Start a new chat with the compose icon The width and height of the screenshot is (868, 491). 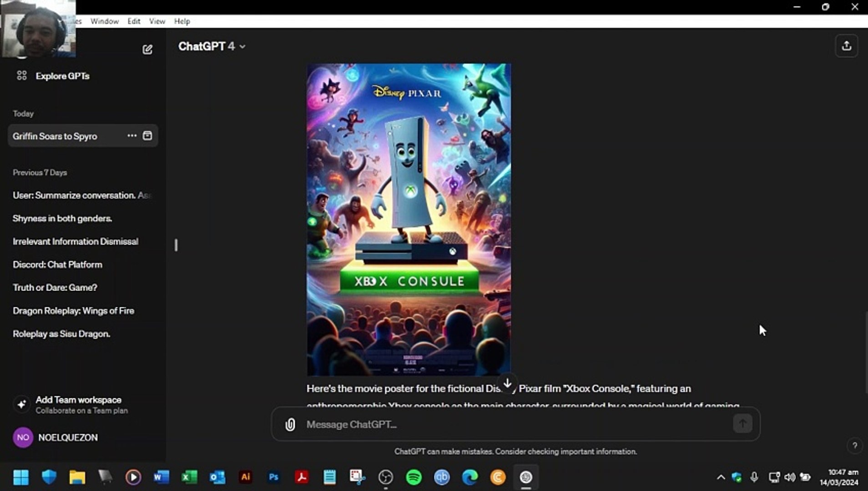click(147, 49)
